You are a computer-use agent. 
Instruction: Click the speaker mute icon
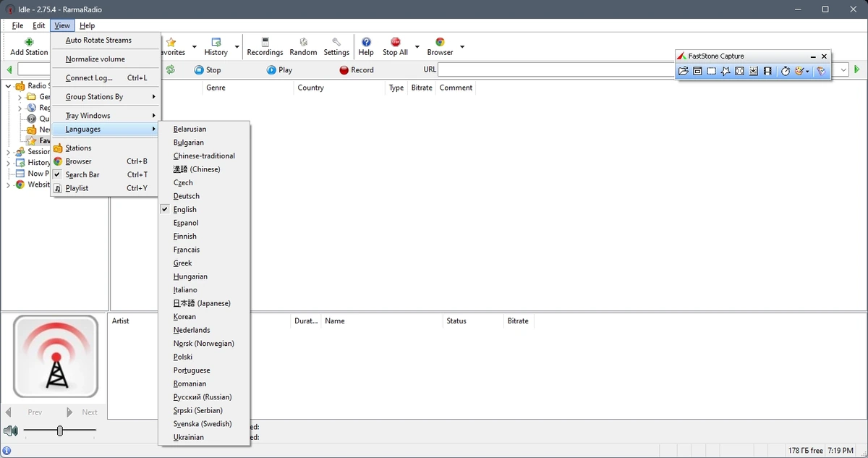tap(10, 431)
